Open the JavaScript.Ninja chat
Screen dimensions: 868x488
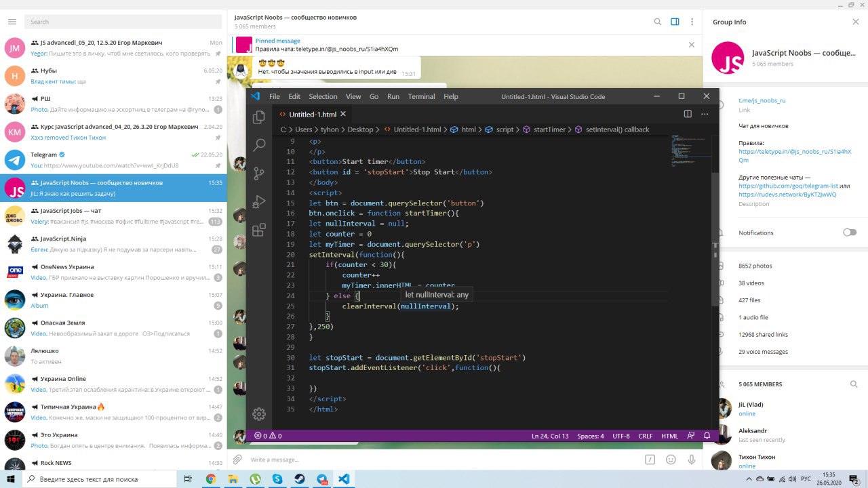coord(113,243)
